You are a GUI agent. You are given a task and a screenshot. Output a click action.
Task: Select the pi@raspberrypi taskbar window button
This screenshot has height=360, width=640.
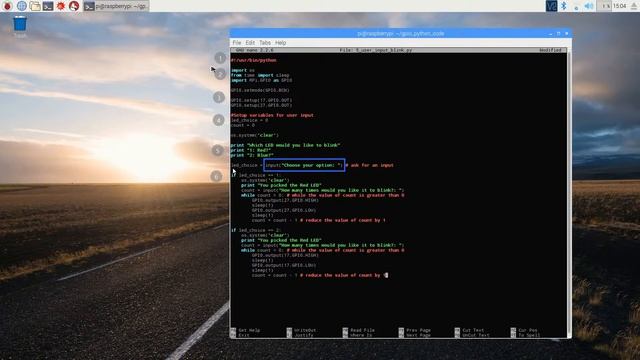tap(116, 6)
